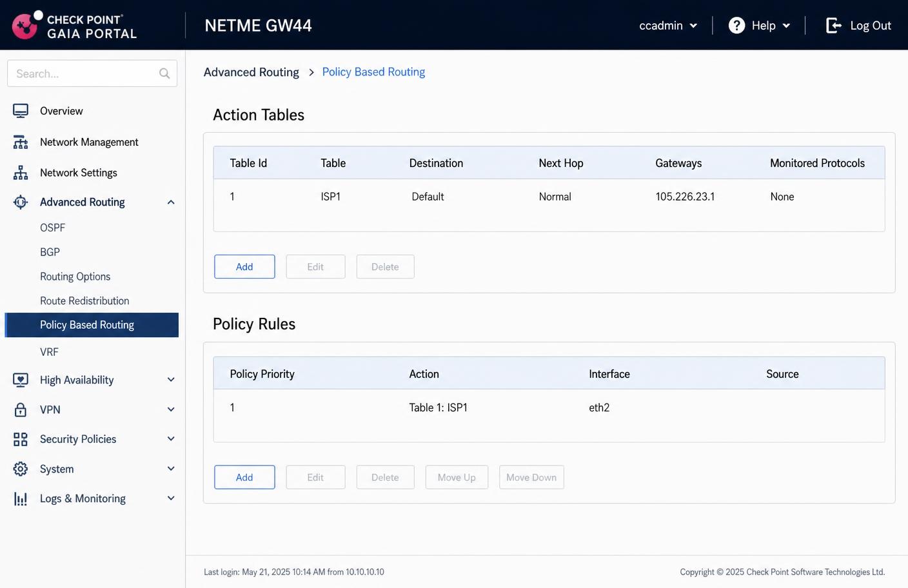Click the Monitored Protocols column header
The width and height of the screenshot is (908, 588).
[x=817, y=163]
